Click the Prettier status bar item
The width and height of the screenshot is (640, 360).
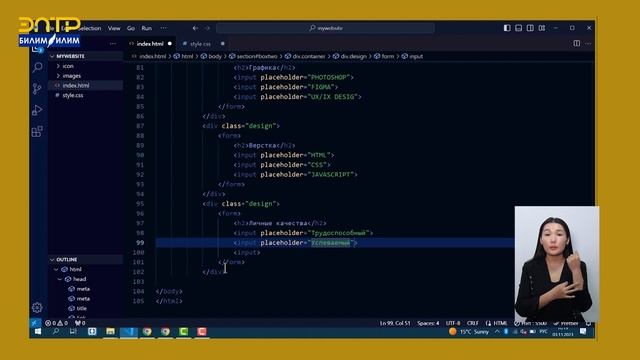tap(566, 323)
